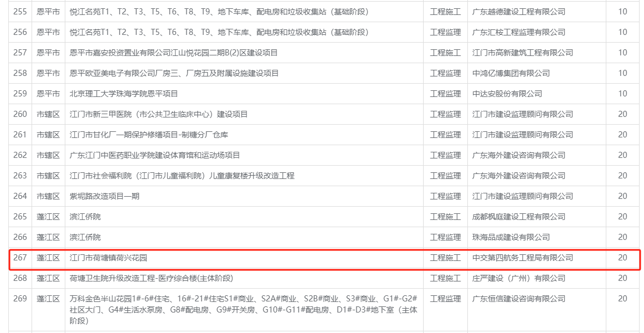Click row number 257
Image resolution: width=644 pixels, height=333 pixels.
(x=20, y=53)
